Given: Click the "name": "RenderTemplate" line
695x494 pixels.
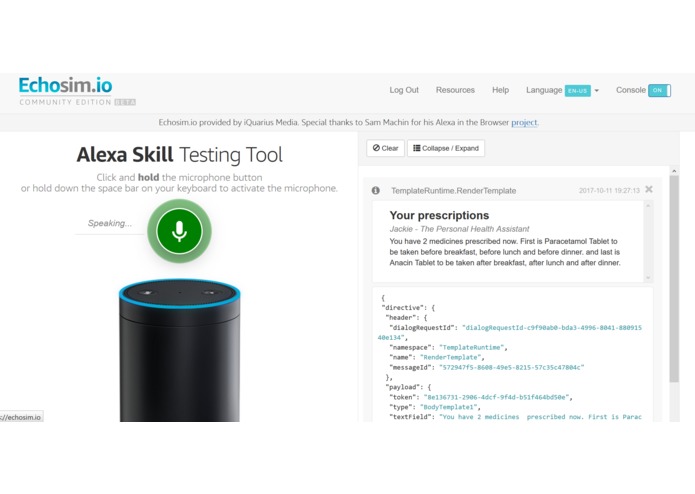Looking at the screenshot, I should click(437, 357).
